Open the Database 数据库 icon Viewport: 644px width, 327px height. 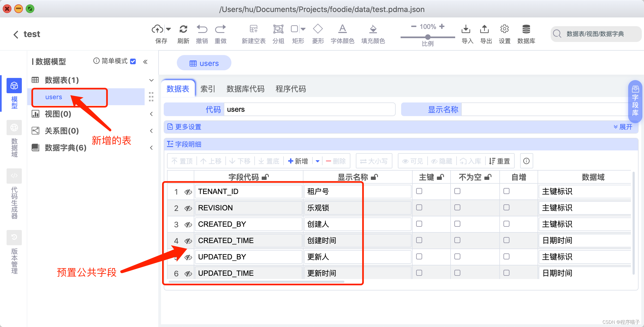[x=526, y=29]
